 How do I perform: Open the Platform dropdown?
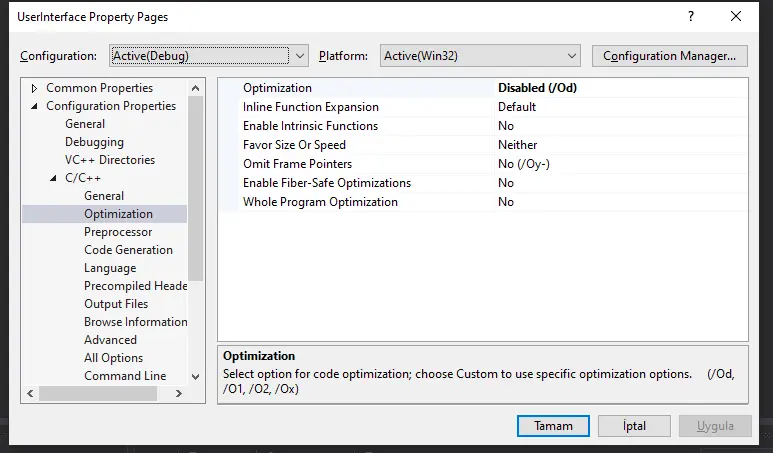tap(480, 56)
